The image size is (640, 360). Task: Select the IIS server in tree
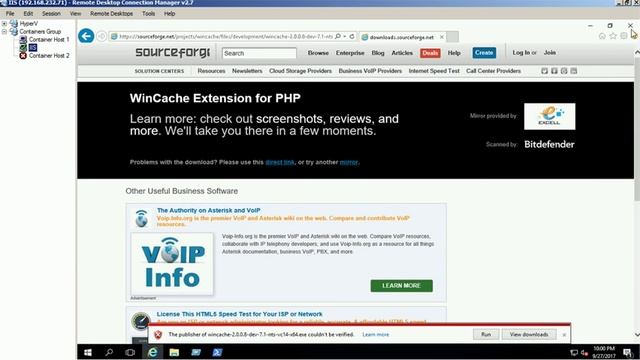[33, 47]
